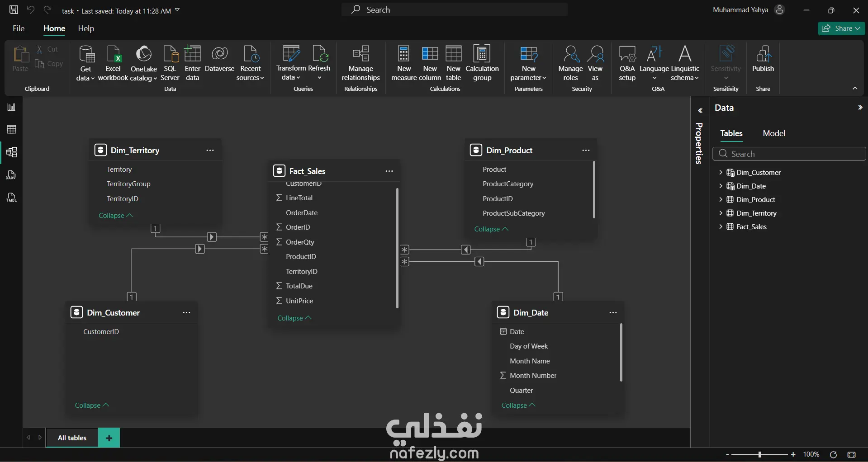Screen dimensions: 868x462
Task: Open the File menu
Action: coord(19,28)
